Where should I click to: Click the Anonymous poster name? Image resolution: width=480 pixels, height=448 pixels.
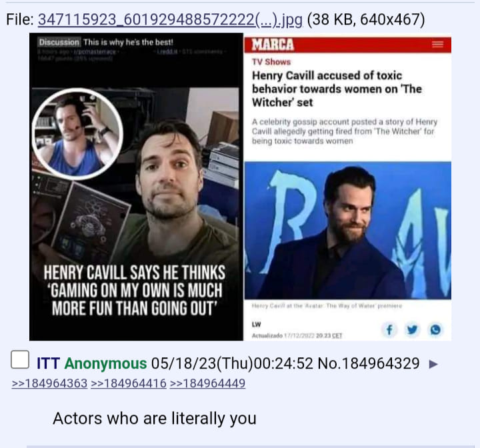pyautogui.click(x=105, y=364)
